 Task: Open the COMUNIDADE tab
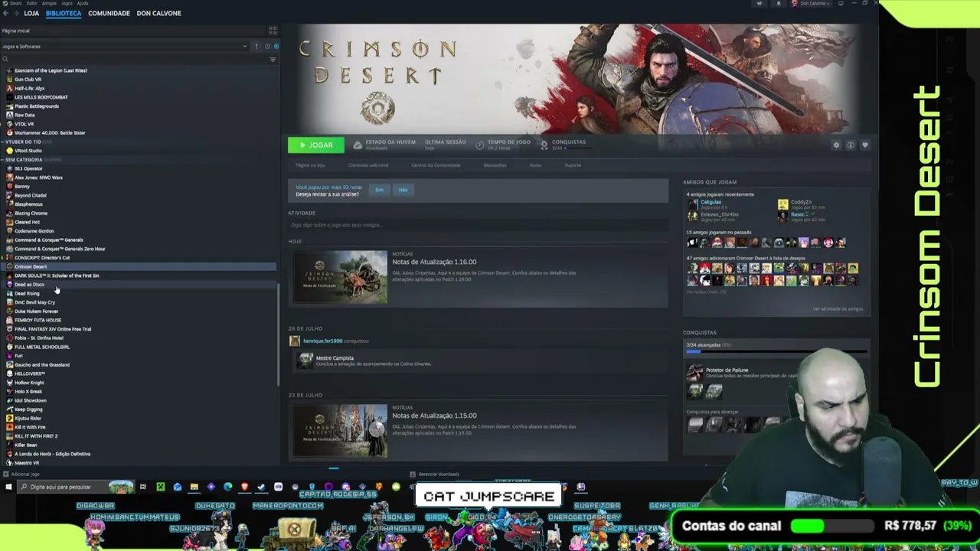tap(109, 13)
